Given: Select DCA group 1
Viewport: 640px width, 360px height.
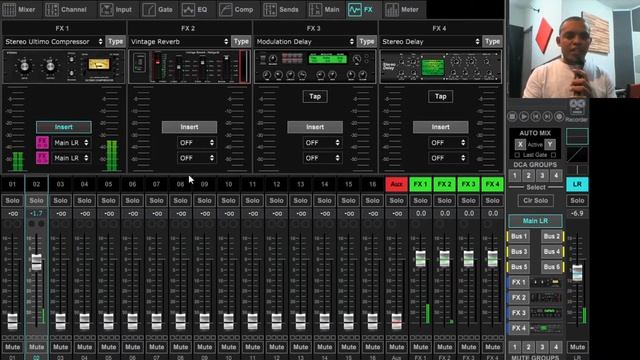Looking at the screenshot, I should tap(515, 176).
